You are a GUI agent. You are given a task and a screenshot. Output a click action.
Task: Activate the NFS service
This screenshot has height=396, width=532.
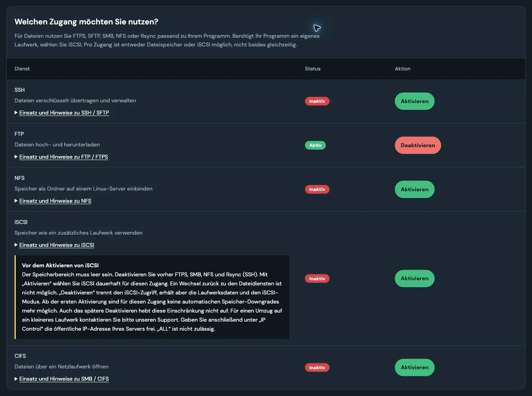pyautogui.click(x=414, y=189)
